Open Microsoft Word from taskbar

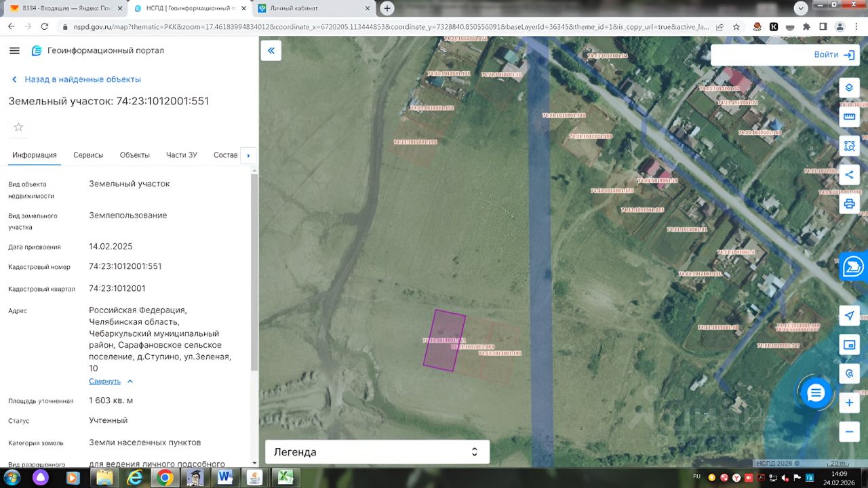(x=225, y=477)
